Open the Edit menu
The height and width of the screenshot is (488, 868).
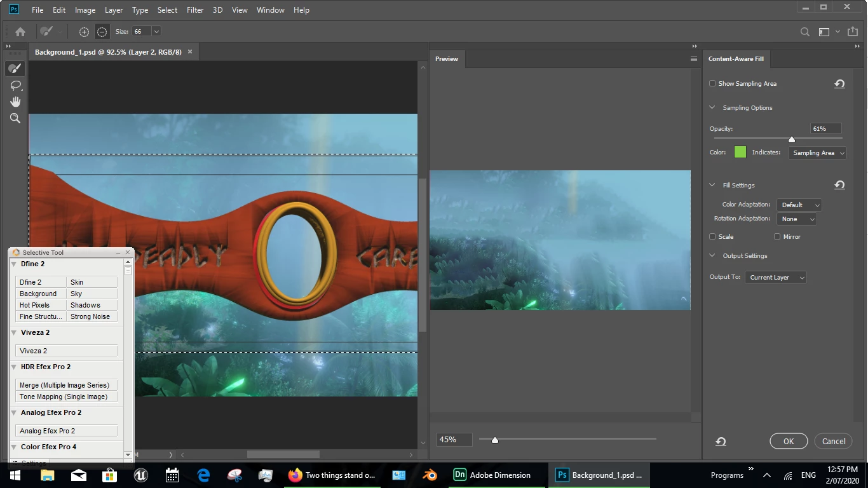(59, 10)
